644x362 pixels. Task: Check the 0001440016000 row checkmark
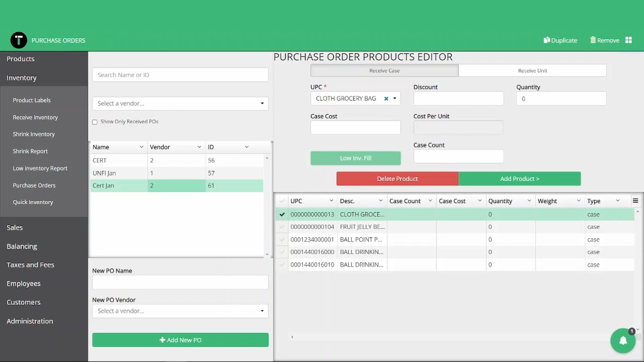[282, 252]
